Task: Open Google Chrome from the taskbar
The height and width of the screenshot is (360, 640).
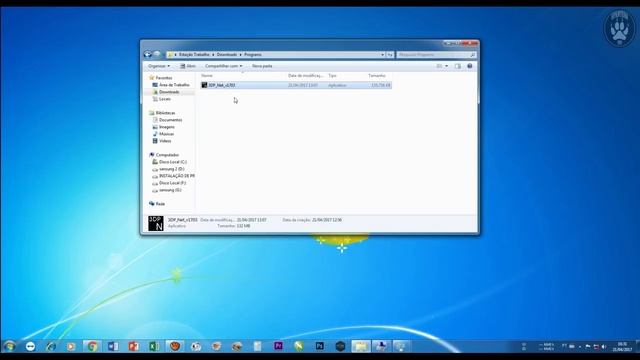Action: coord(92,347)
